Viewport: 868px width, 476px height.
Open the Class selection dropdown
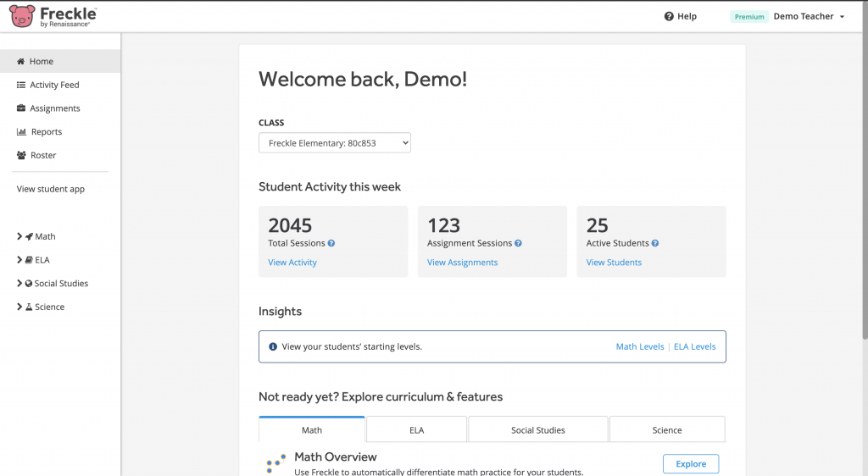334,142
